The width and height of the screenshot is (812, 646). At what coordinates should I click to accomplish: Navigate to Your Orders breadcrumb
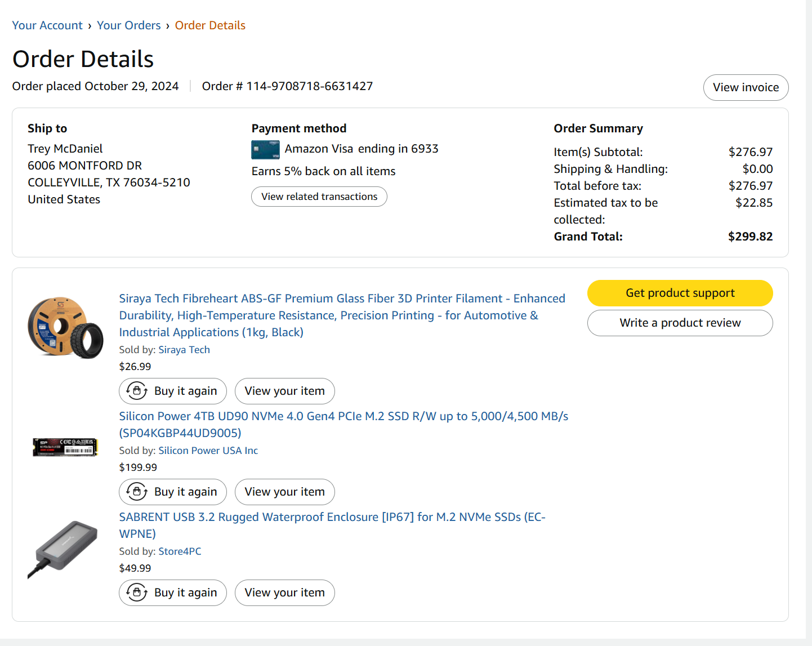(x=128, y=25)
